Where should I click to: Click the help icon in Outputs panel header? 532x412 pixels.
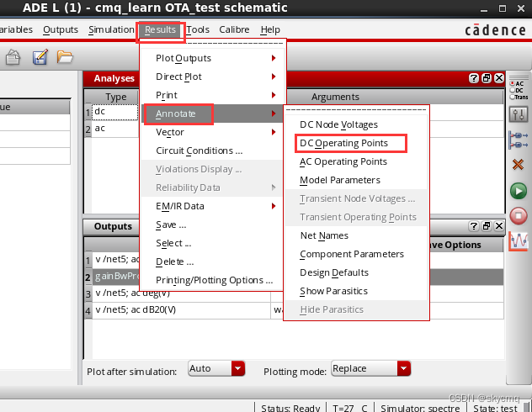point(474,226)
